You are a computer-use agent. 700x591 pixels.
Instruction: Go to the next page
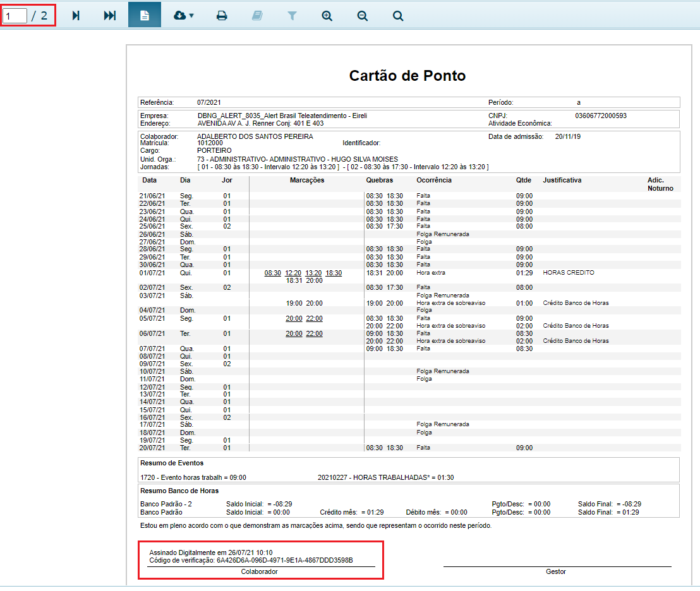click(x=76, y=16)
